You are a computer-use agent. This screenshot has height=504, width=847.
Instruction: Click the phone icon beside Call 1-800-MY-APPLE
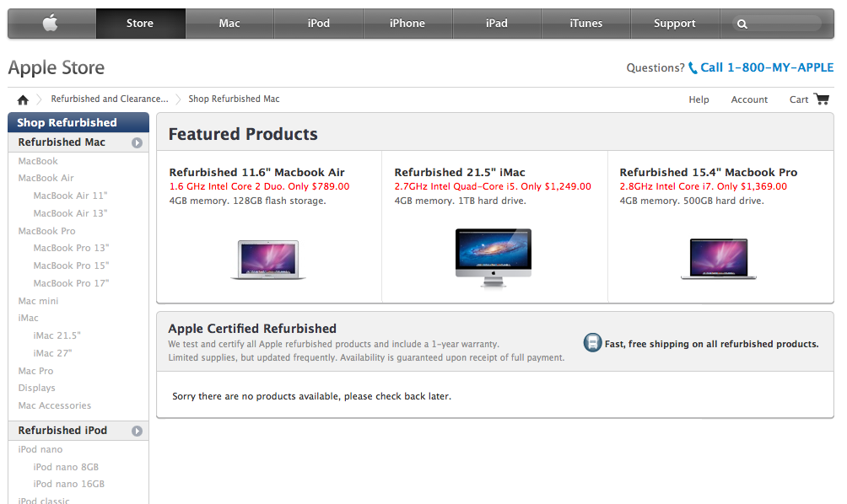click(693, 68)
